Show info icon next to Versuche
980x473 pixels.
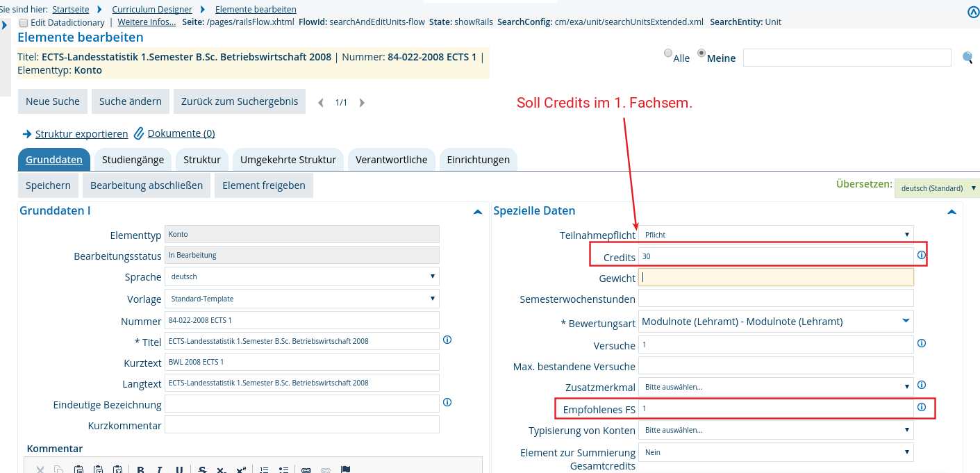tap(922, 343)
